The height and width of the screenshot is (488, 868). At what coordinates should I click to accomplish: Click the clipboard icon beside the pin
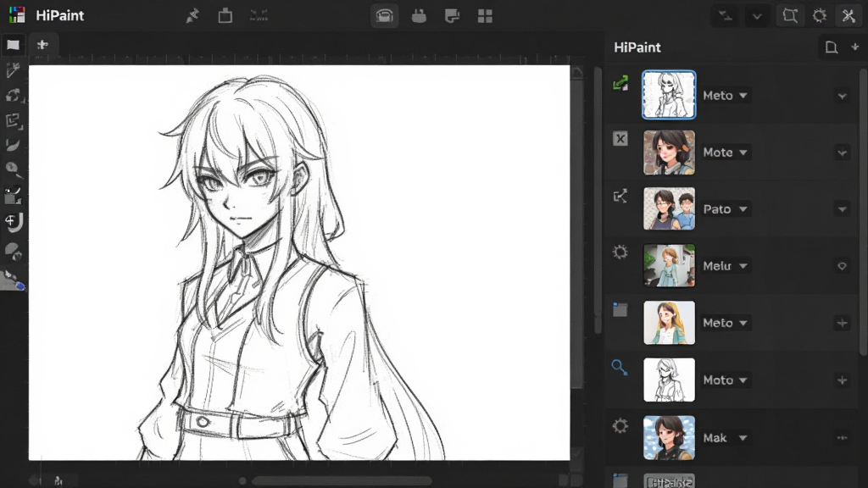(x=225, y=15)
